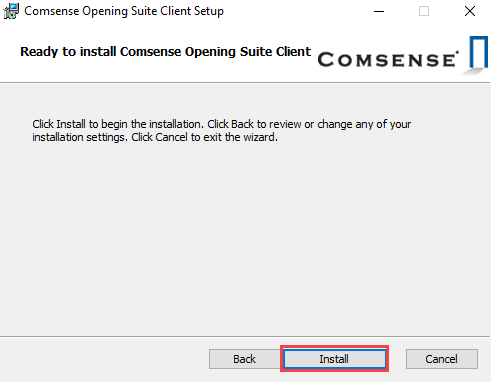Click the empty gray content area

[245, 233]
